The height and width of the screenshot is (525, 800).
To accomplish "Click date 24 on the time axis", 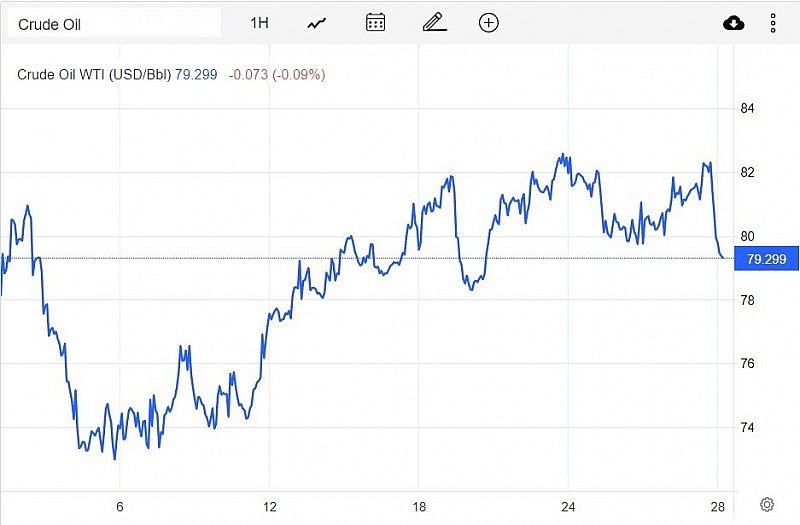I will 569,505.
